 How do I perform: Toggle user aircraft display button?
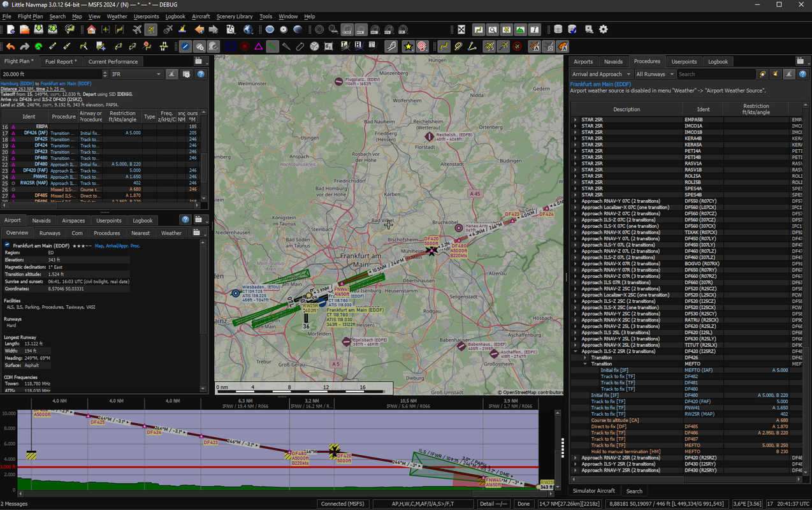click(489, 46)
